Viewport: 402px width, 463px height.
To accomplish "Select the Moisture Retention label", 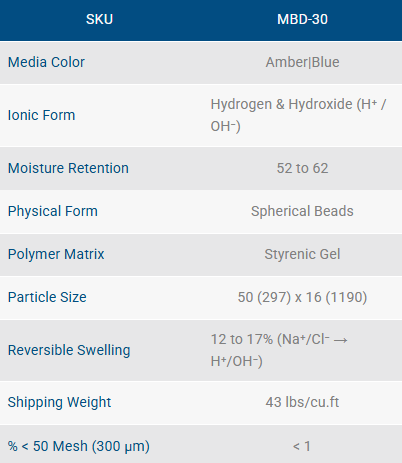I will coord(68,168).
